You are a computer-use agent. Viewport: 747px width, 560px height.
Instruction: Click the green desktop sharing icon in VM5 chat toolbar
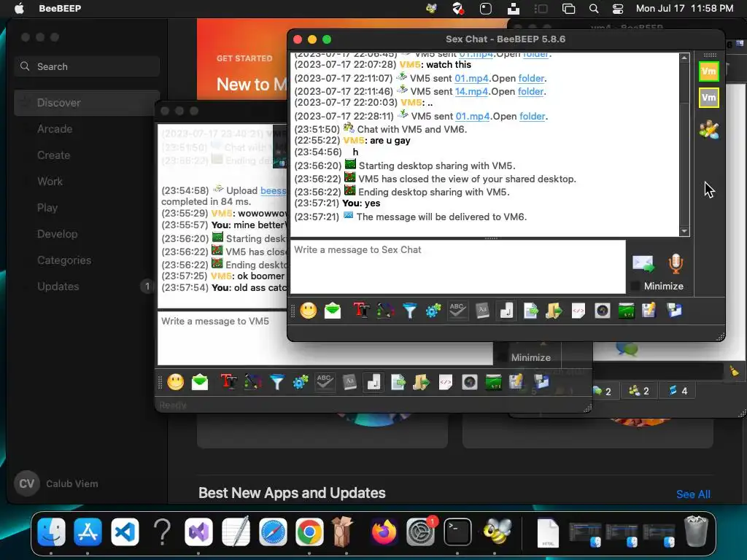click(x=494, y=382)
